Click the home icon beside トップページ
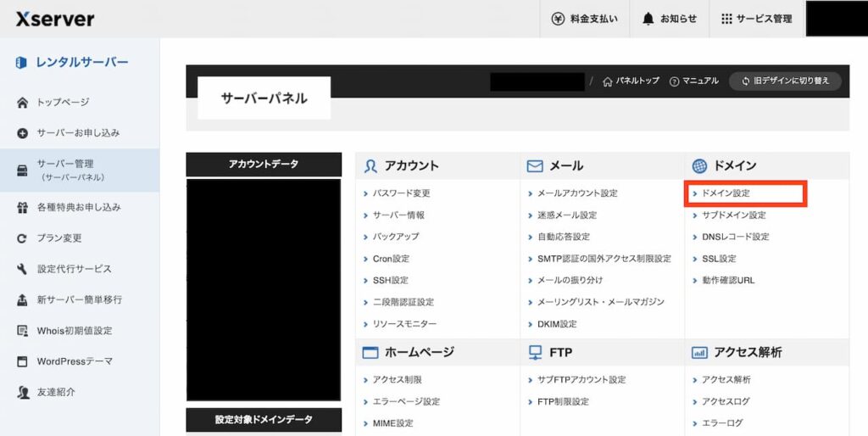868x436 pixels. click(23, 103)
